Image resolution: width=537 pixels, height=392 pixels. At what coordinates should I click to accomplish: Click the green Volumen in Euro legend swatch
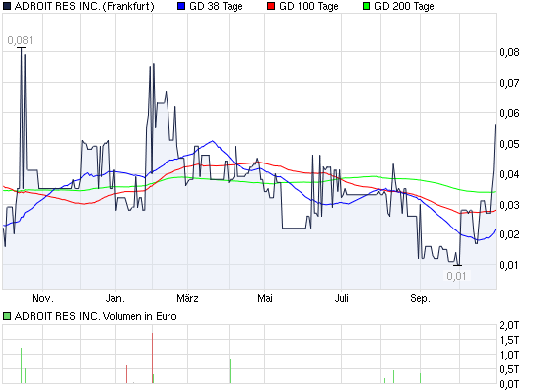coord(7,316)
